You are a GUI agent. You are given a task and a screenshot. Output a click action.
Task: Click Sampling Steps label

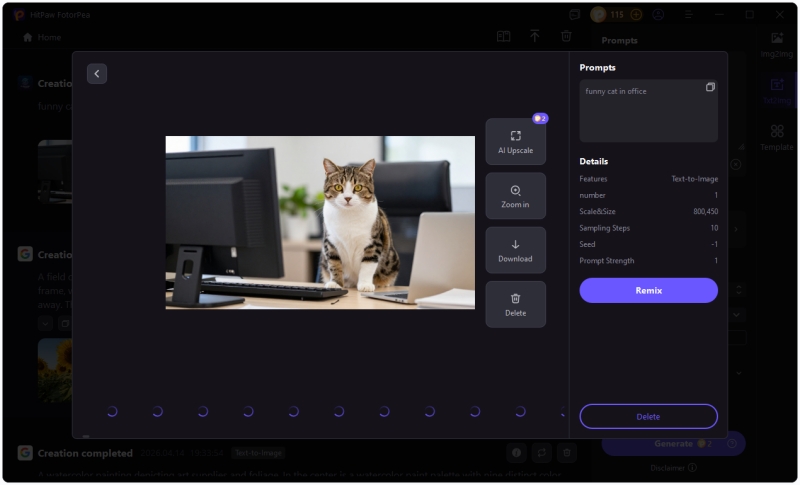(x=605, y=228)
